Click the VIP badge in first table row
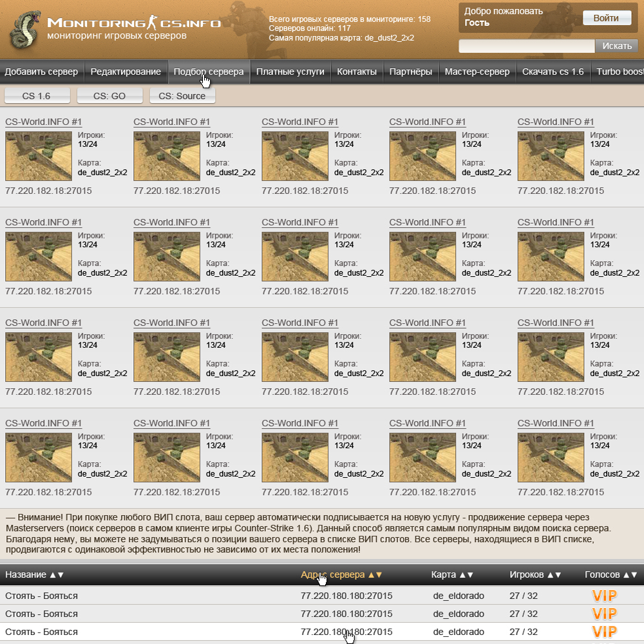The height and width of the screenshot is (644, 644). pos(604,596)
